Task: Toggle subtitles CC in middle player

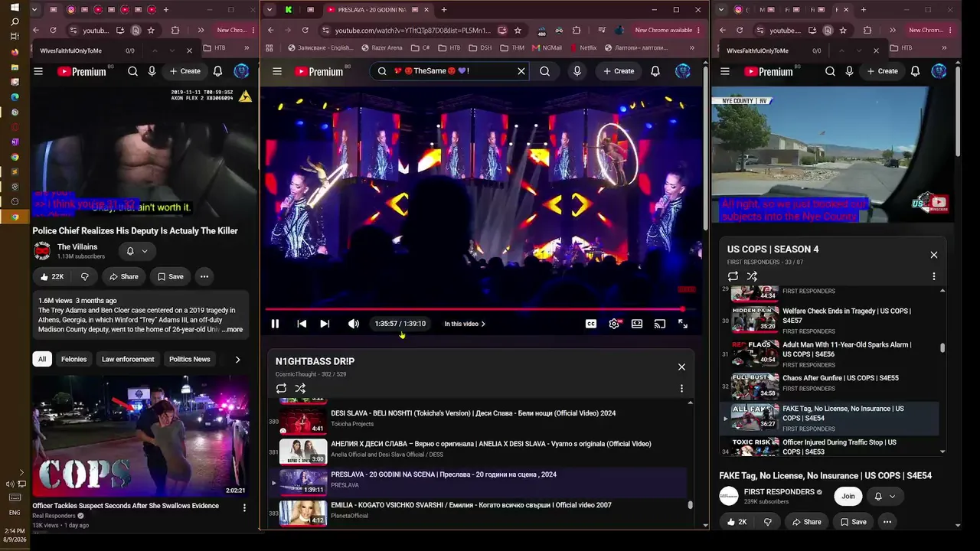Action: (x=591, y=324)
